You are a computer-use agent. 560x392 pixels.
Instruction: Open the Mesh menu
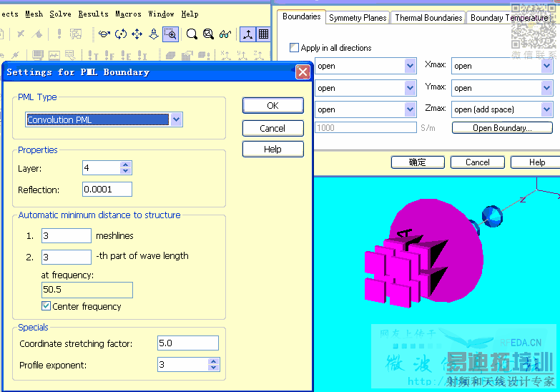point(34,14)
